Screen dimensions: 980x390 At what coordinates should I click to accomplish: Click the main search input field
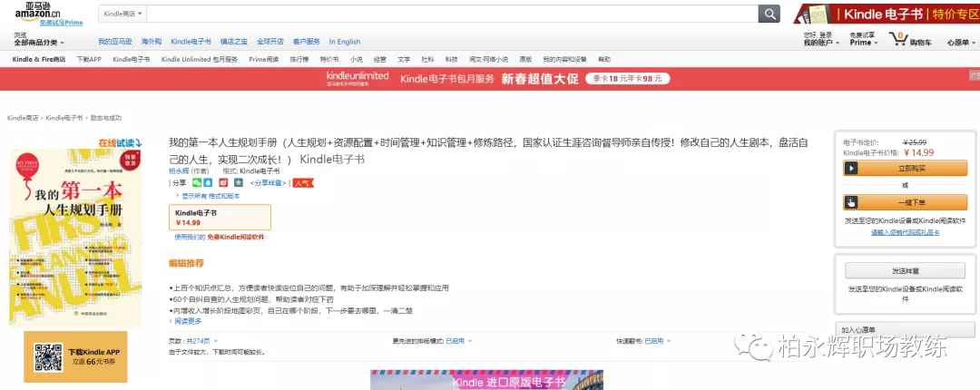click(452, 13)
